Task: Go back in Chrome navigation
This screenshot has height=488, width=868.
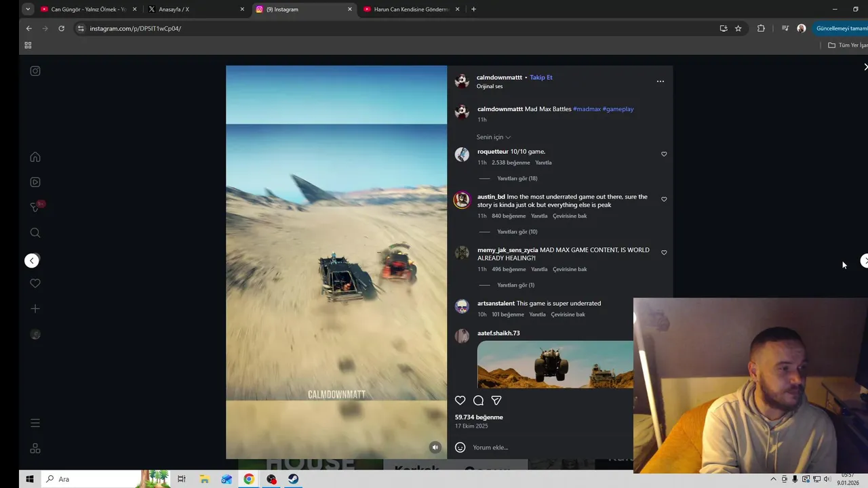Action: click(28, 28)
